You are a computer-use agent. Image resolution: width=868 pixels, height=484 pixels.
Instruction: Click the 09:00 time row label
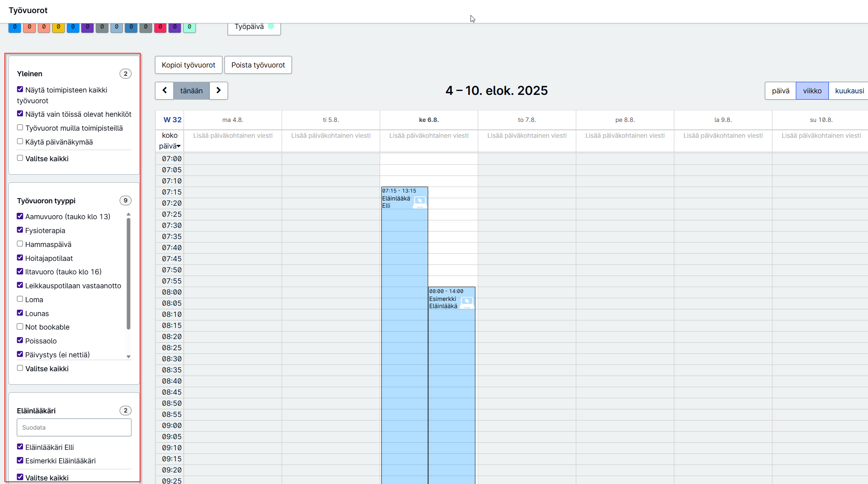[x=172, y=425]
